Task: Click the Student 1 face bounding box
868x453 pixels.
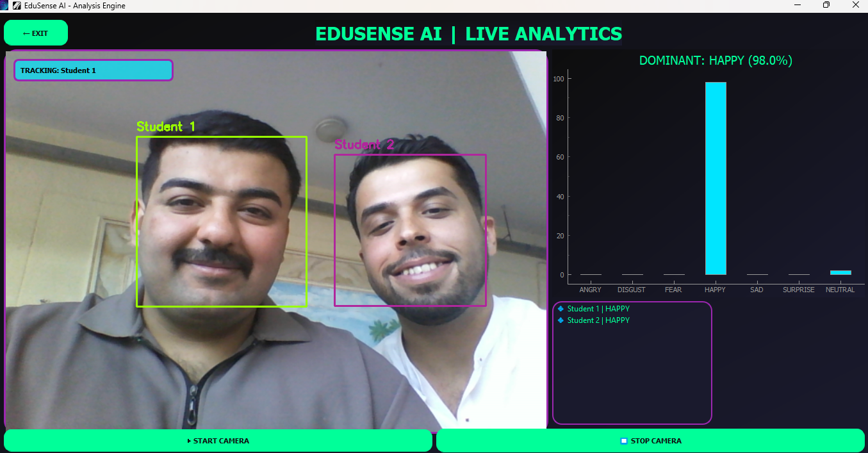Action: [x=222, y=221]
